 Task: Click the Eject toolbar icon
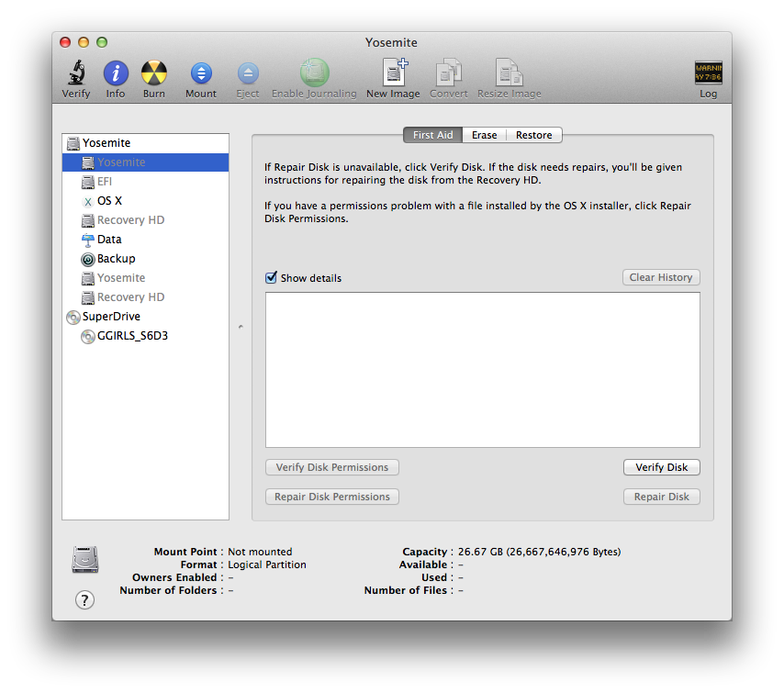point(248,73)
